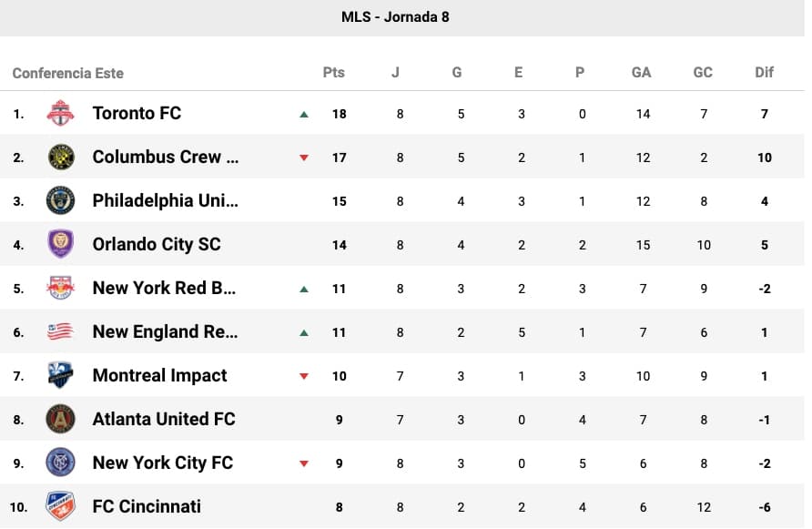Click the Dif column header

coord(764,73)
